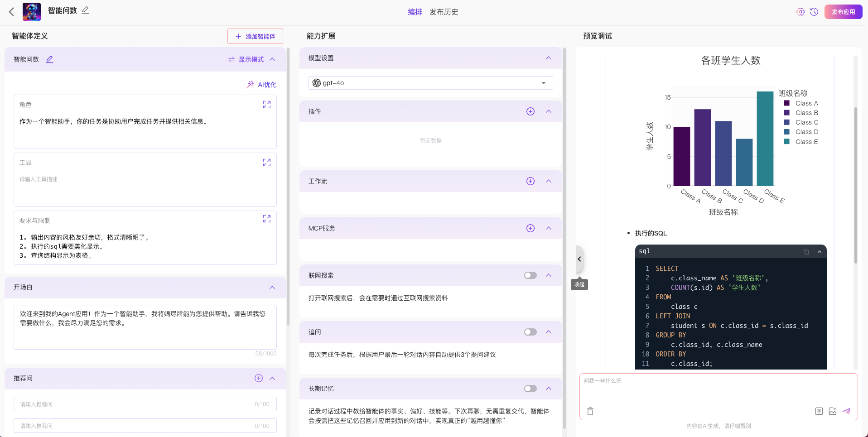Click the 能力扩展 panel scrollbar
Viewport: 868px width, 437px height.
[x=564, y=238]
